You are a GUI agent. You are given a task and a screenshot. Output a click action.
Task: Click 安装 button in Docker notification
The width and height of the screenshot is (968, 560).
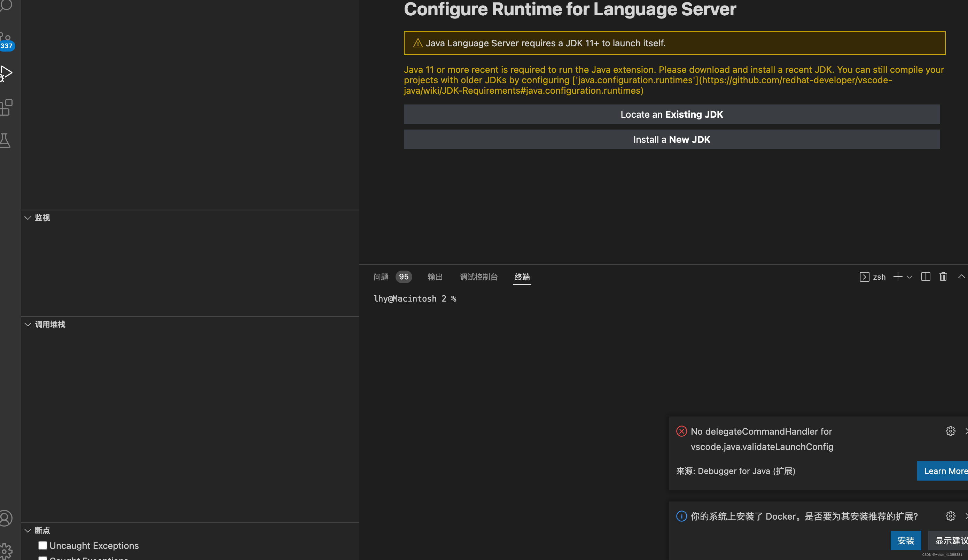[x=905, y=540]
